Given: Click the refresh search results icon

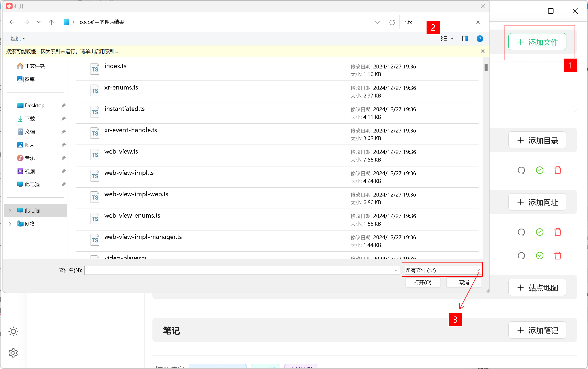Looking at the screenshot, I should tap(392, 22).
